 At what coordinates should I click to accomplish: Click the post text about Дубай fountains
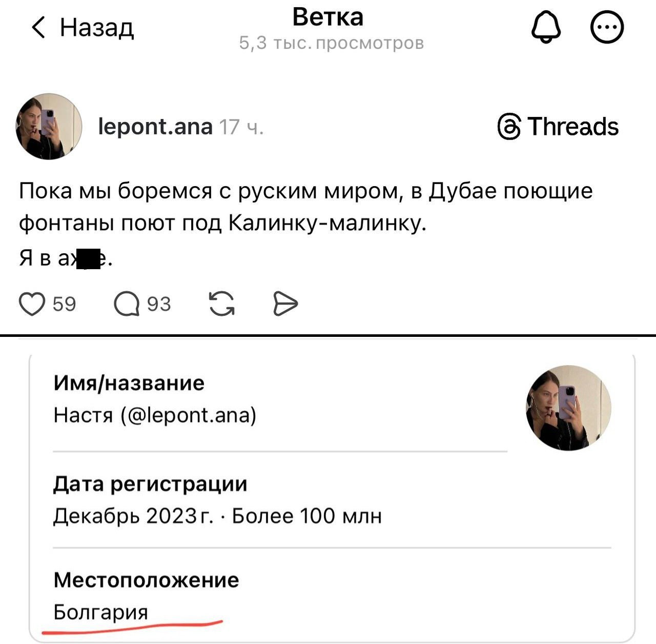click(x=305, y=207)
